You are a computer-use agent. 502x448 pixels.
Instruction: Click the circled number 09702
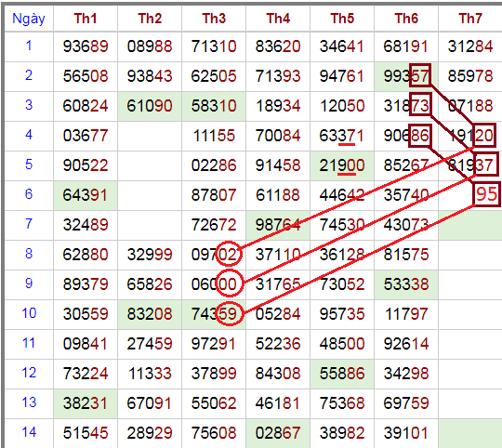click(214, 255)
